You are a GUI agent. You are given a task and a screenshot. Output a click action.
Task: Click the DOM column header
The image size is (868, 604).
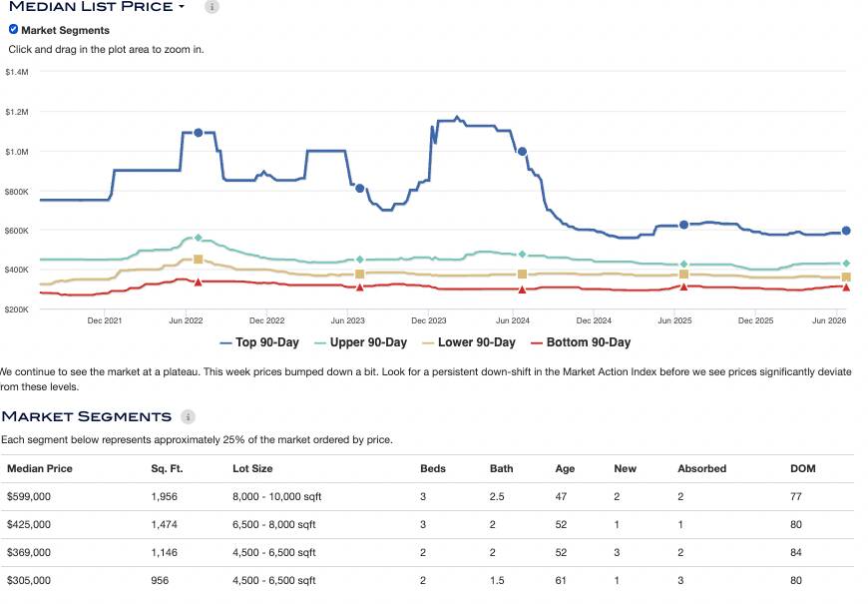[803, 468]
